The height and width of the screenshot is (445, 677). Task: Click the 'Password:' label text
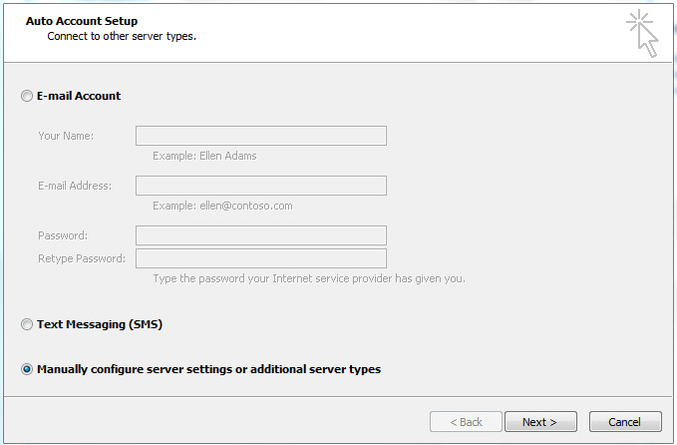63,236
